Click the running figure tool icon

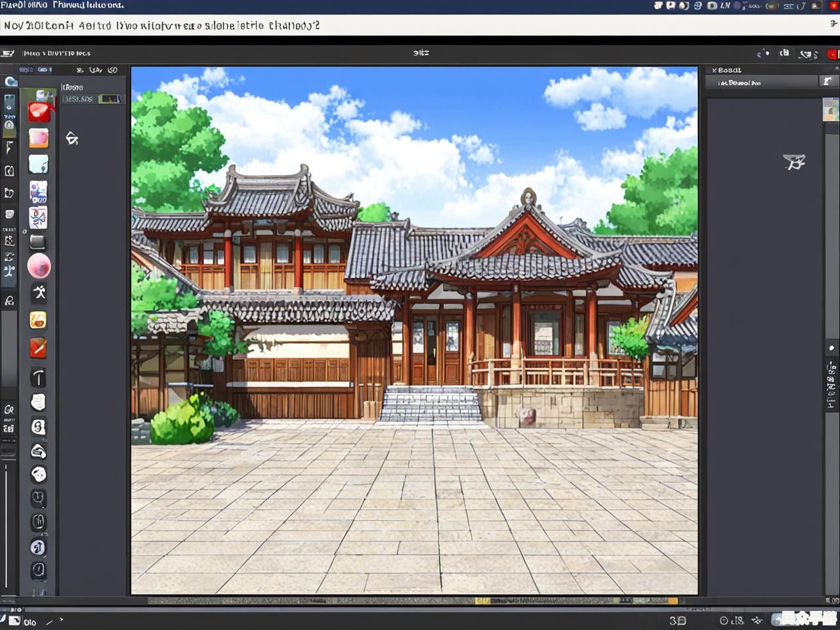(39, 293)
